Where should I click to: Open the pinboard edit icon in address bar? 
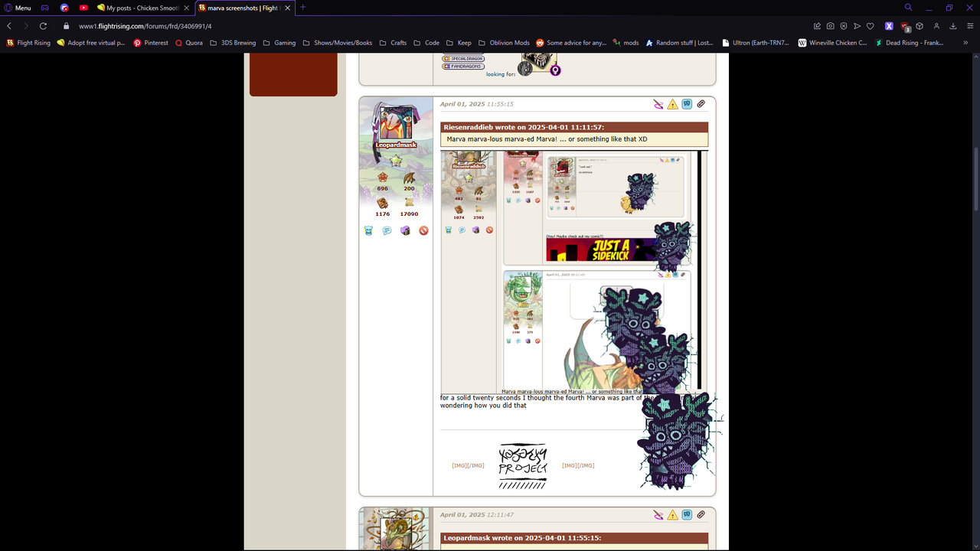click(x=818, y=26)
